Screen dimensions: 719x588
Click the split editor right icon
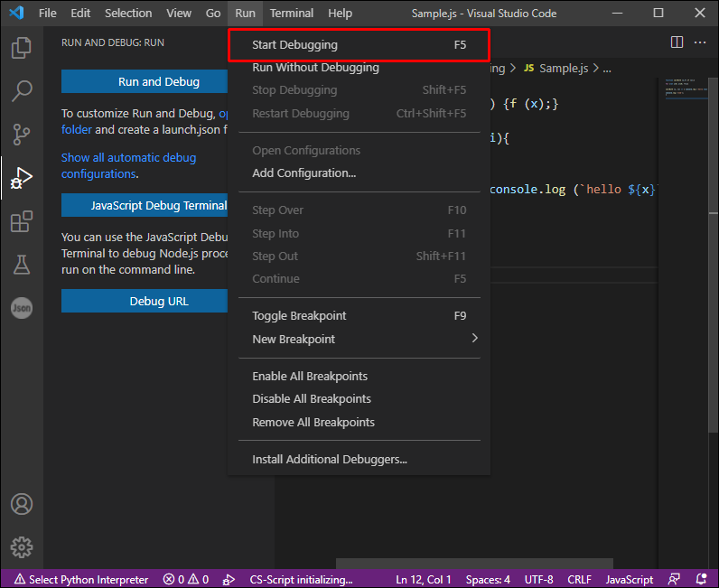pos(677,42)
